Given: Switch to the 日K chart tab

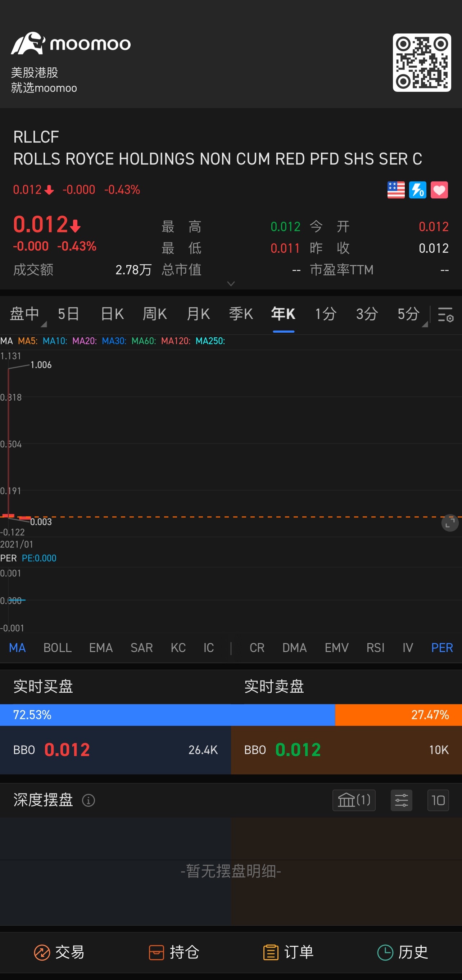Looking at the screenshot, I should click(112, 314).
